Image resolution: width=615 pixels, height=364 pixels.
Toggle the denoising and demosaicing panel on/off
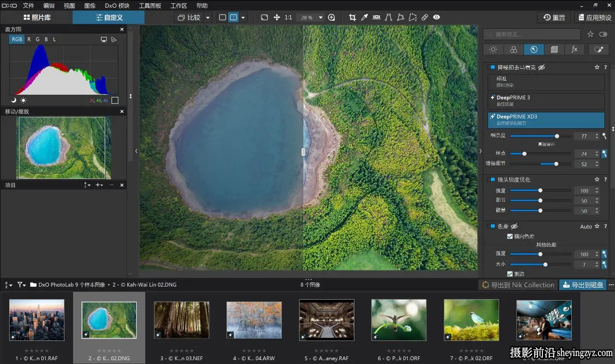coord(492,68)
